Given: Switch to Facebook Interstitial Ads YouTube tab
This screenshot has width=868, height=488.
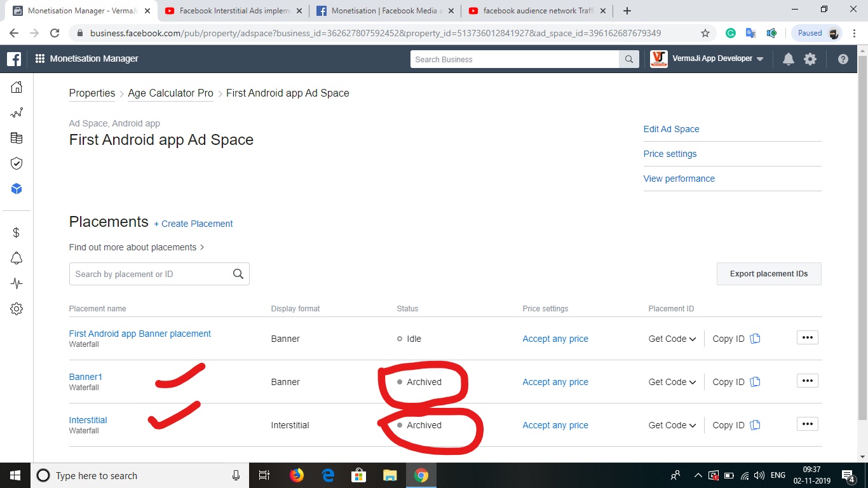Looking at the screenshot, I should (x=233, y=11).
